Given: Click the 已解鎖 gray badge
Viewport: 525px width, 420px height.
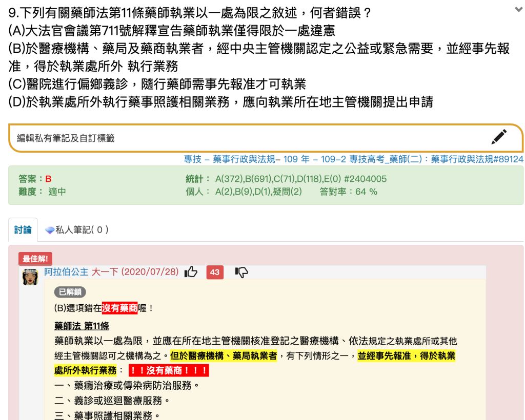Looking at the screenshot, I should point(70,292).
